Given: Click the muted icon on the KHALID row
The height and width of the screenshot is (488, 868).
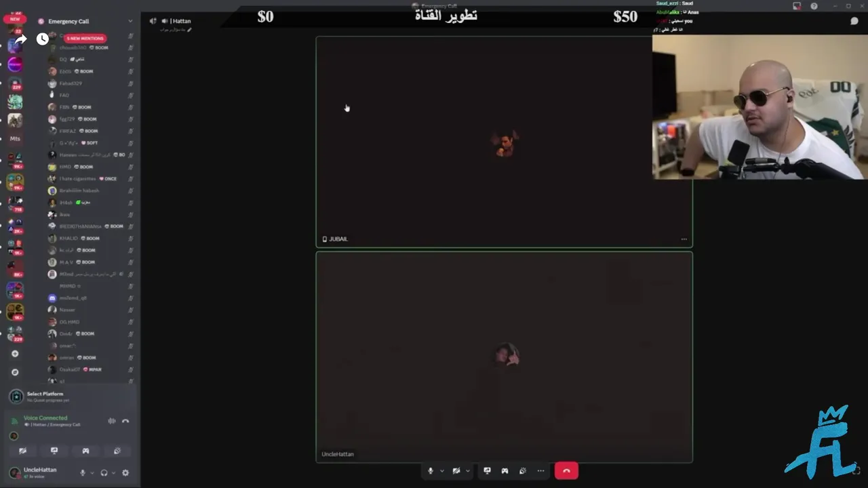Looking at the screenshot, I should click(130, 238).
